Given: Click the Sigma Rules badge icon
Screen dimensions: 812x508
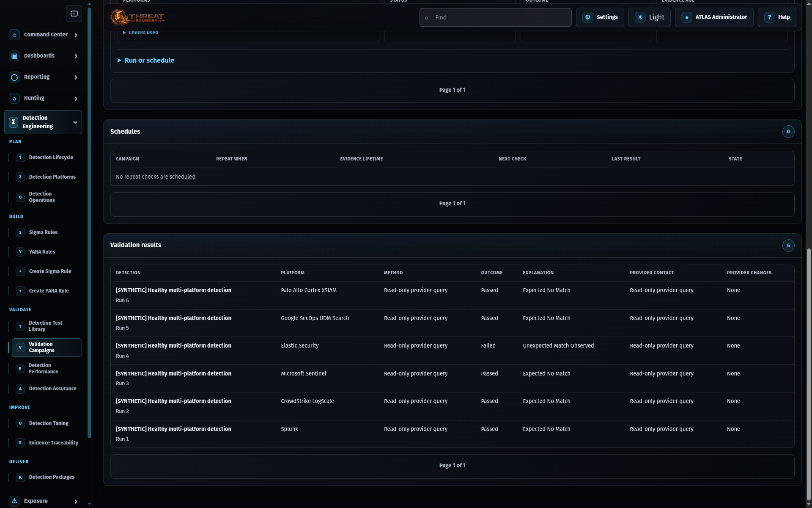Looking at the screenshot, I should [x=20, y=232].
